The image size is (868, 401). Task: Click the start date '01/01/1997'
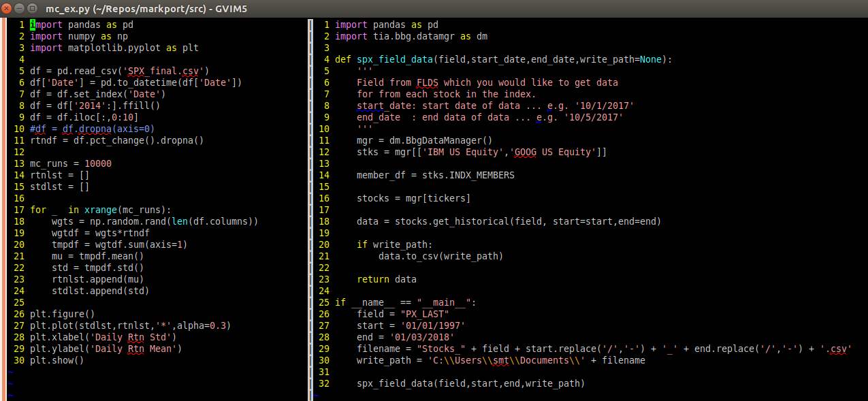(x=433, y=325)
